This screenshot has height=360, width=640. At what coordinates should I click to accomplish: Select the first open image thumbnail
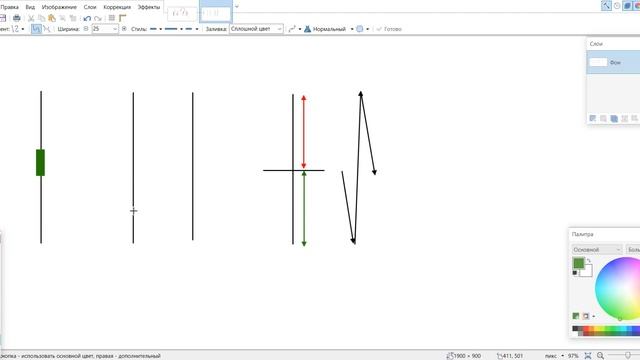(182, 13)
